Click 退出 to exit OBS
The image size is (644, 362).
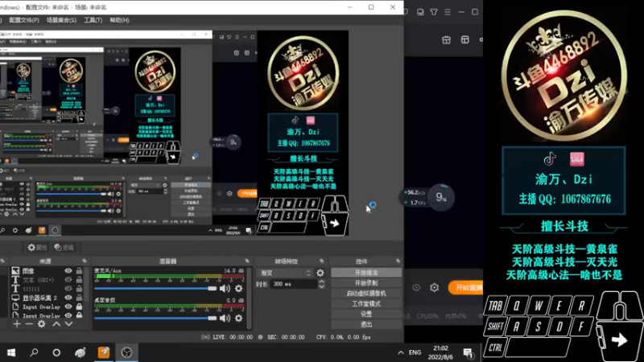pyautogui.click(x=366, y=324)
